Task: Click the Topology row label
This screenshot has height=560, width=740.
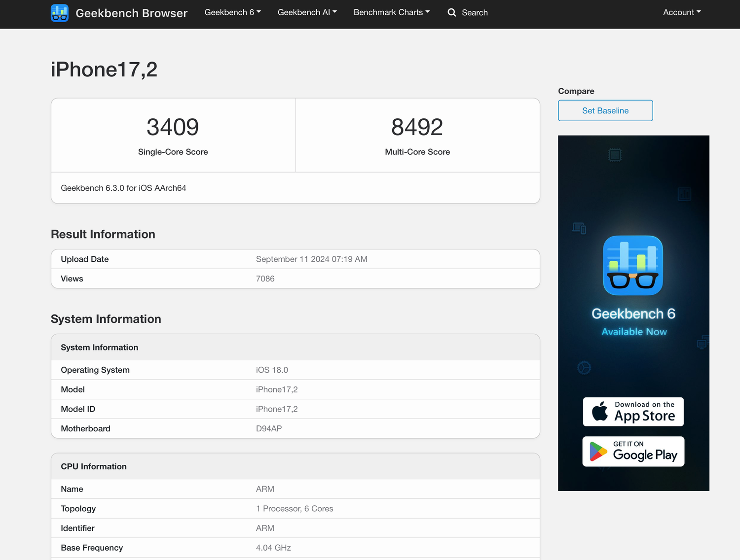Action: pos(78,509)
